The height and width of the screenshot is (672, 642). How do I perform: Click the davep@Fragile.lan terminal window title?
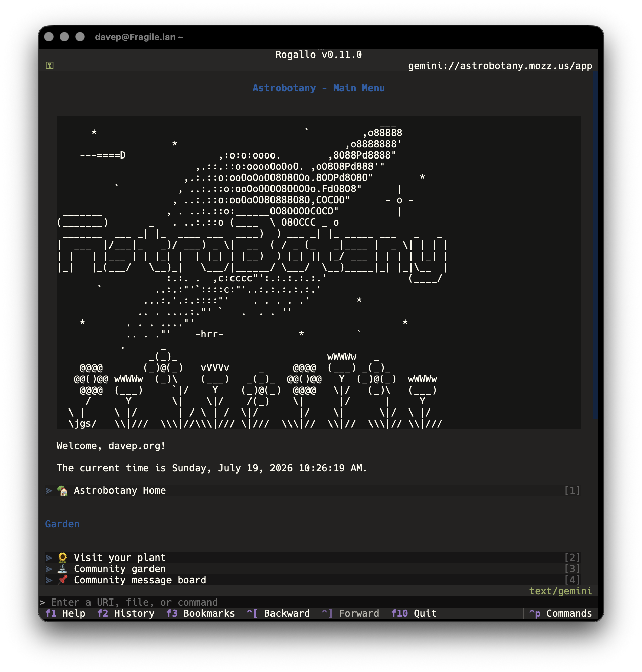click(139, 37)
